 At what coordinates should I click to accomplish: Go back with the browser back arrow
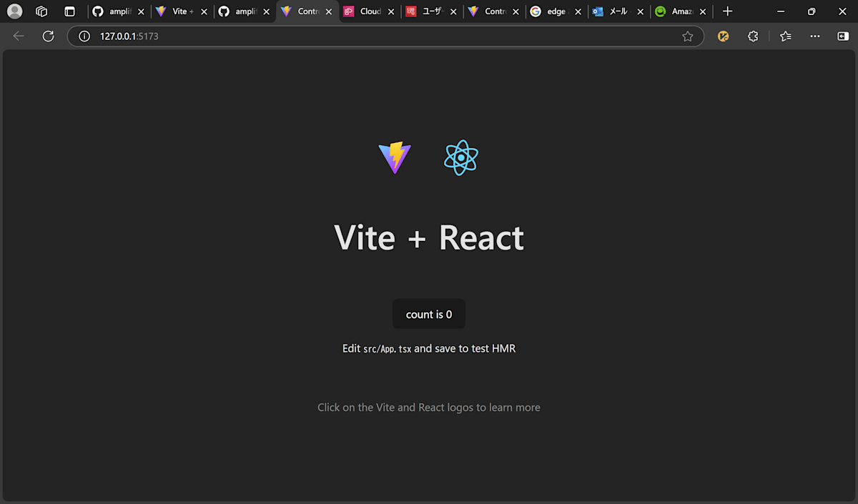coord(19,36)
